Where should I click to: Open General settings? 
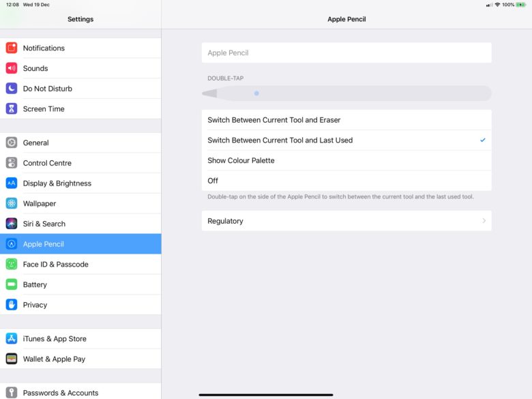click(80, 143)
